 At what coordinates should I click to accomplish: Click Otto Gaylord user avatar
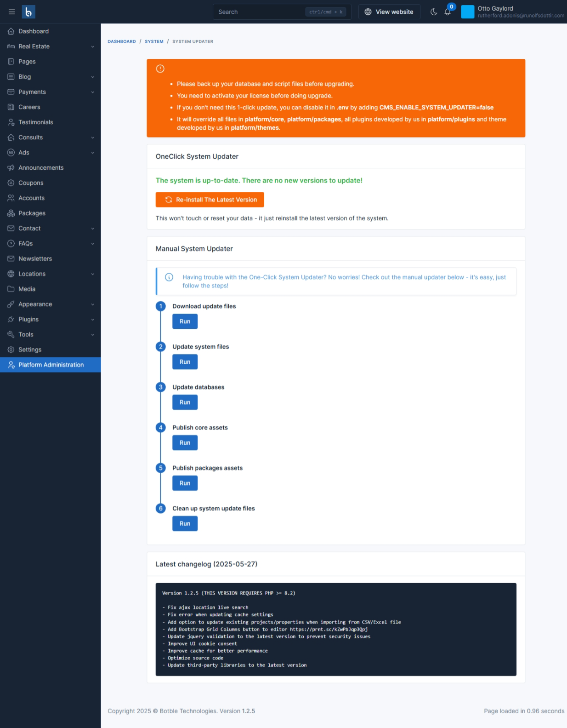point(467,12)
